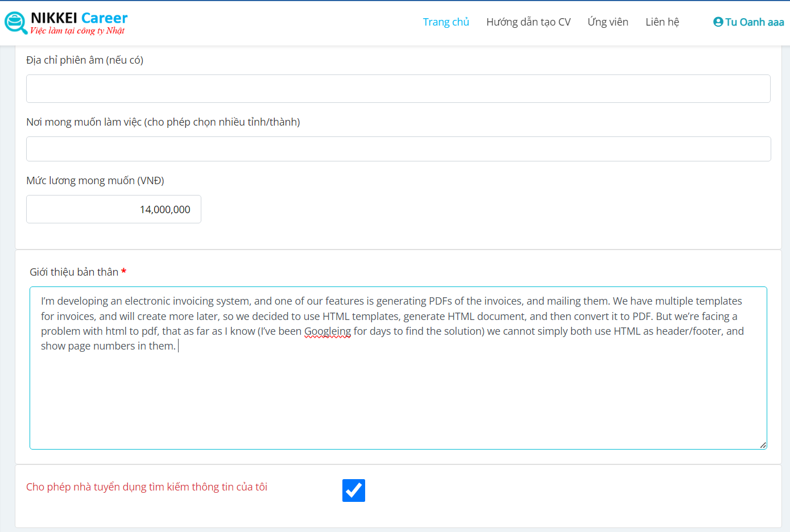This screenshot has width=790, height=532.
Task: Focus the Địa chỉ phiên âm input field
Action: (398, 89)
